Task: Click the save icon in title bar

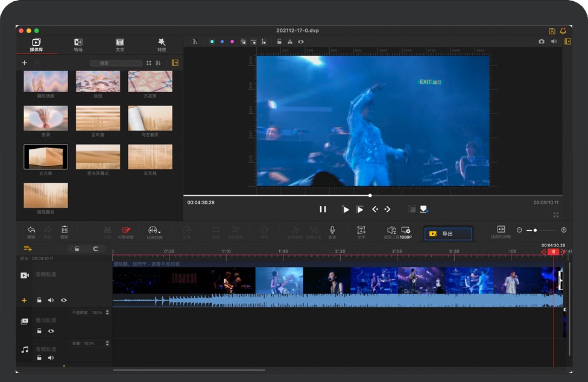Action: coord(552,31)
